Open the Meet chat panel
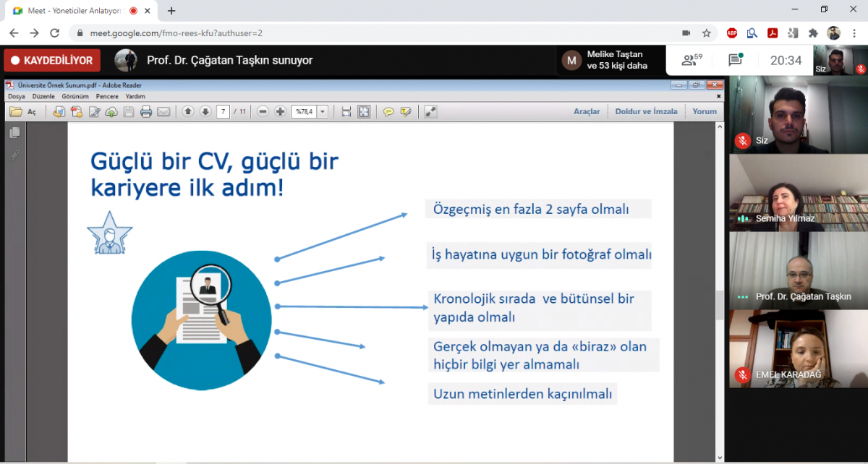This screenshot has height=464, width=868. point(736,60)
